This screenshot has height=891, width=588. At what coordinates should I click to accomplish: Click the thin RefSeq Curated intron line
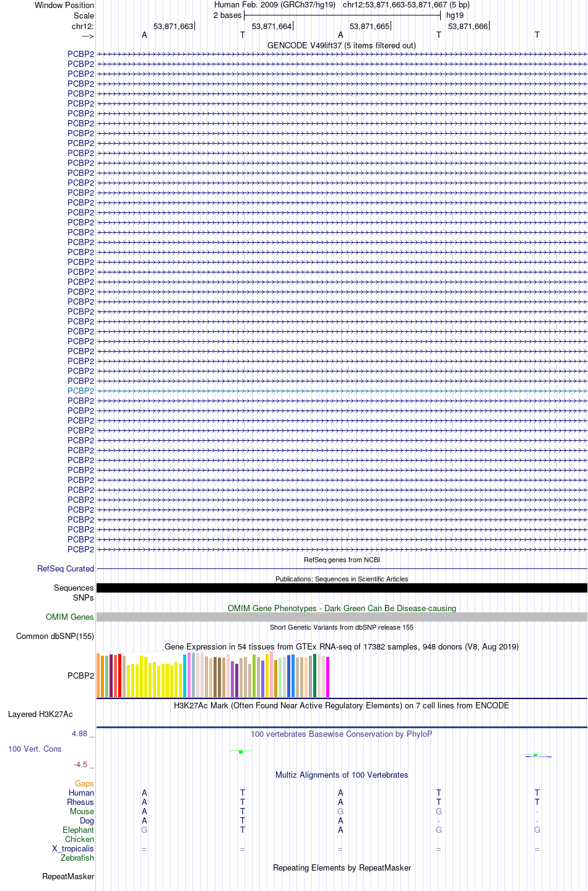[x=342, y=568]
